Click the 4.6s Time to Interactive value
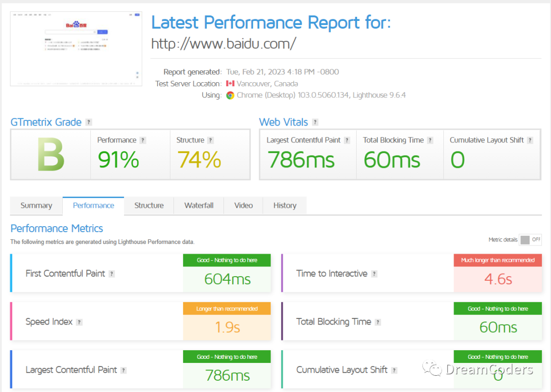This screenshot has width=551, height=392. click(498, 280)
